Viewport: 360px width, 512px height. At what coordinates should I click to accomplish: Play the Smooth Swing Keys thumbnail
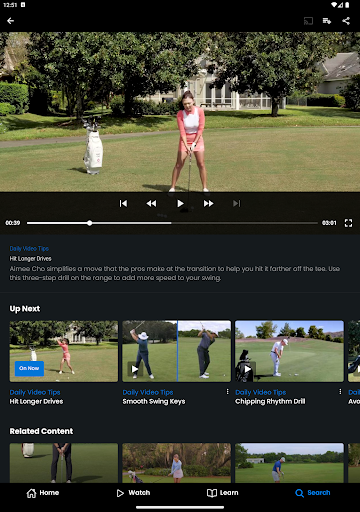(176, 351)
